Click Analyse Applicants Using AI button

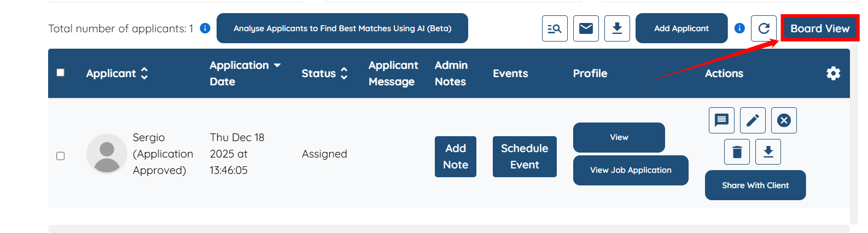pos(342,28)
